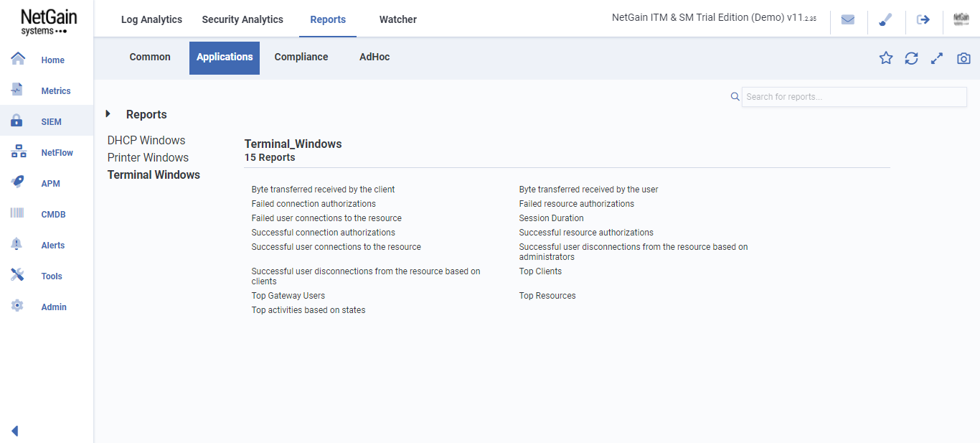980x443 pixels.
Task: Open the Top Resources report
Action: coord(547,296)
